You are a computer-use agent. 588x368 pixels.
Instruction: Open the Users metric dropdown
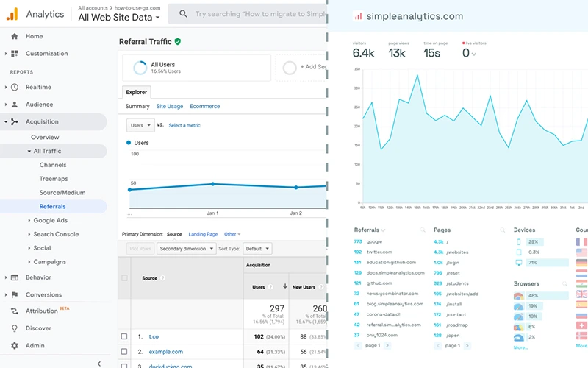(140, 125)
